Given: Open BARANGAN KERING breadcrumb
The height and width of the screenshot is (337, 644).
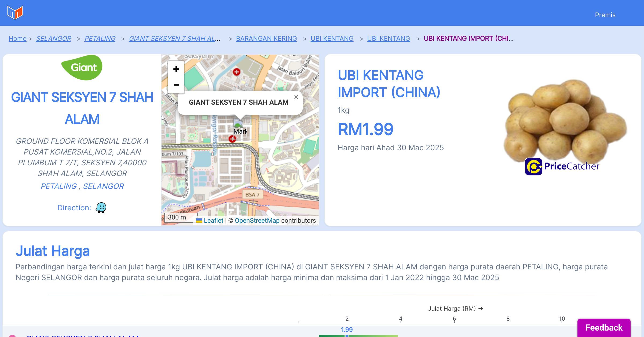Looking at the screenshot, I should (x=266, y=39).
